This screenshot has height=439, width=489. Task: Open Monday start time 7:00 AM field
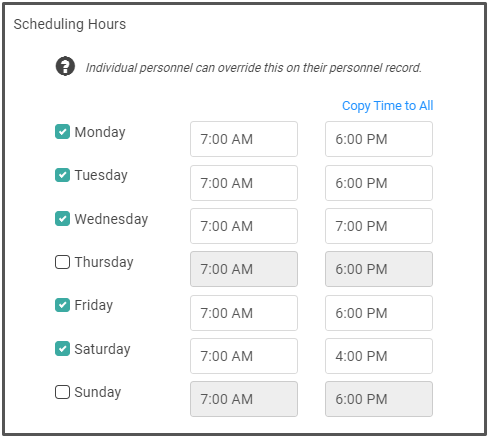(244, 139)
